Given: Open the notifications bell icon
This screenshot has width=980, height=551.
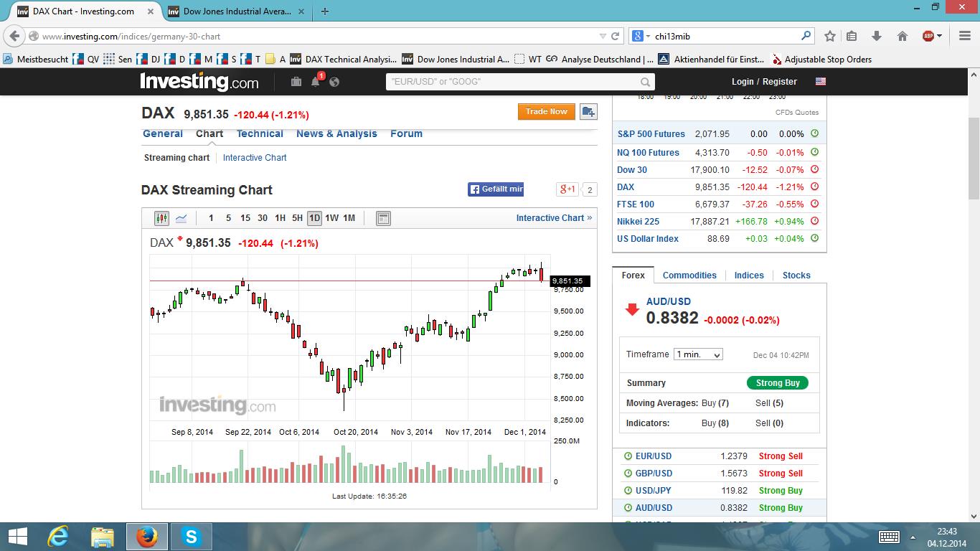Looking at the screenshot, I should coord(316,81).
